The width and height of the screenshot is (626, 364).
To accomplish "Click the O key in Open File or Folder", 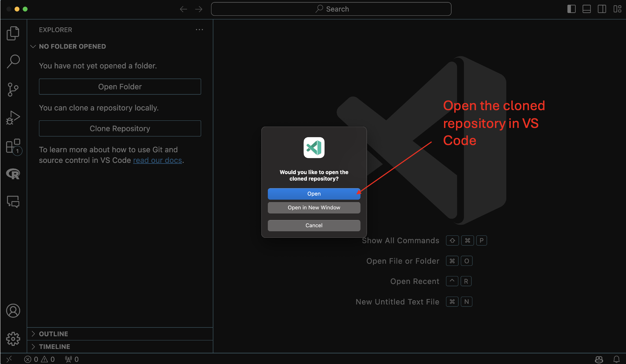I will (x=467, y=261).
